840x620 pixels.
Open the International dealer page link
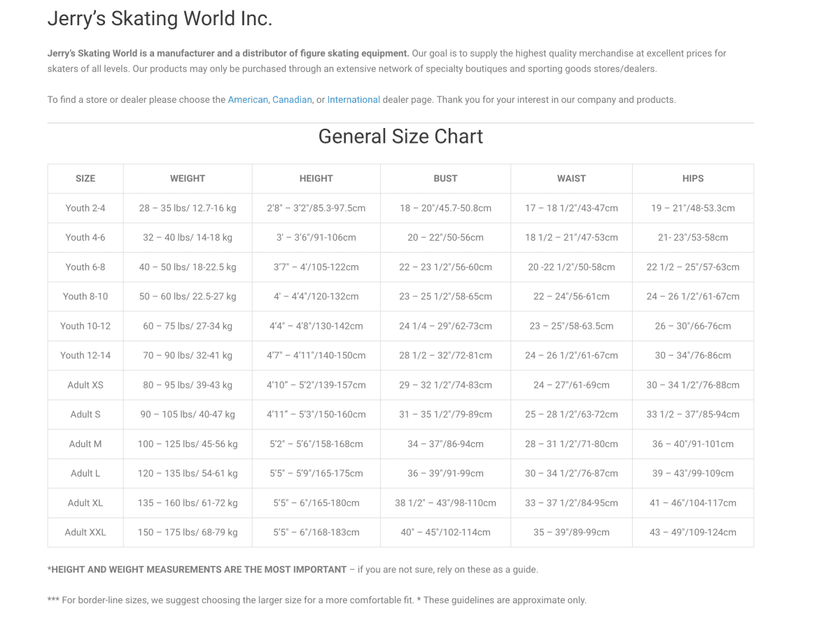[x=353, y=99]
